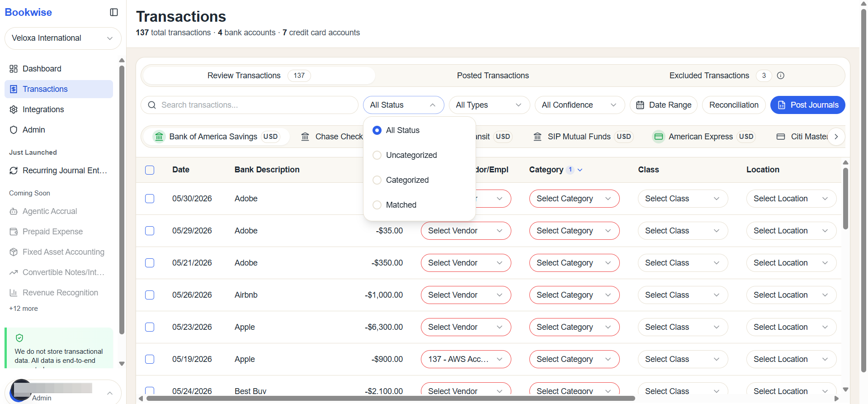Check the 05/23/2026 Apple row
This screenshot has width=868, height=404.
(150, 327)
